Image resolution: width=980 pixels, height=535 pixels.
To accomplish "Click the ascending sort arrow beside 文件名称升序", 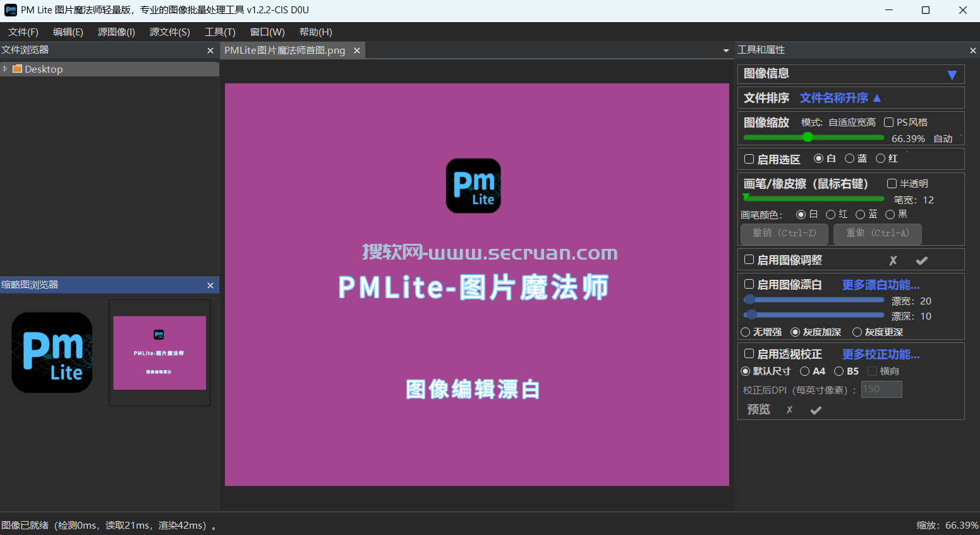I will click(877, 98).
